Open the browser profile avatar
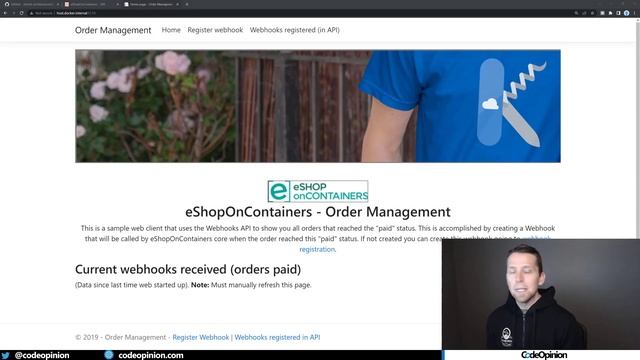This screenshot has height=360, width=640. pos(627,13)
